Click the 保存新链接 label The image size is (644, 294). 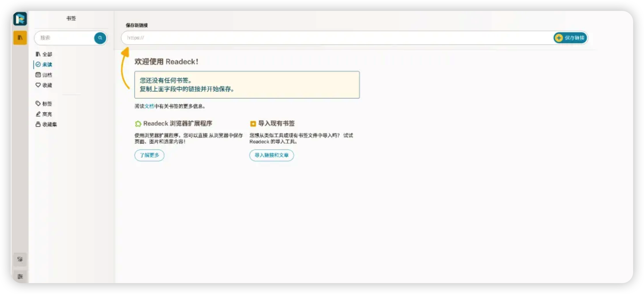coord(137,25)
